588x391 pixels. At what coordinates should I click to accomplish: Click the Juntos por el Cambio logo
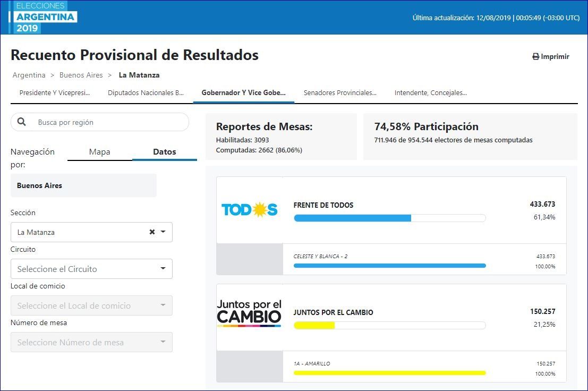[249, 313]
